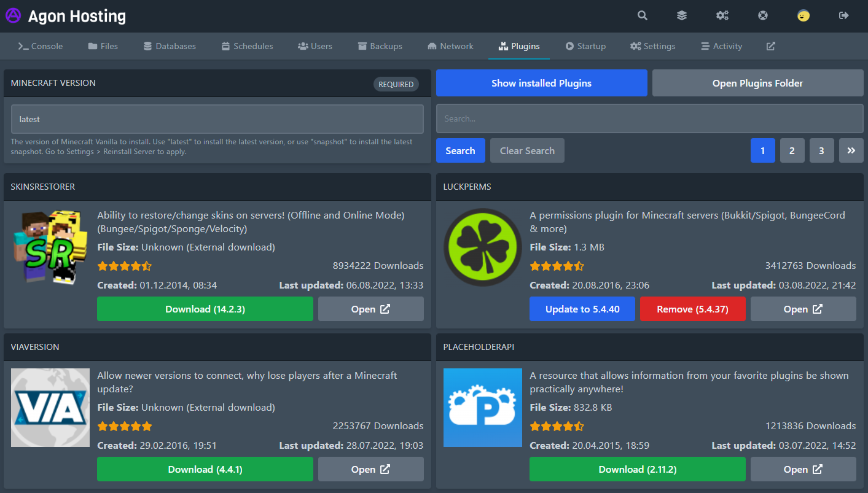Switch to the Console tab
The image size is (868, 493).
[x=41, y=46]
